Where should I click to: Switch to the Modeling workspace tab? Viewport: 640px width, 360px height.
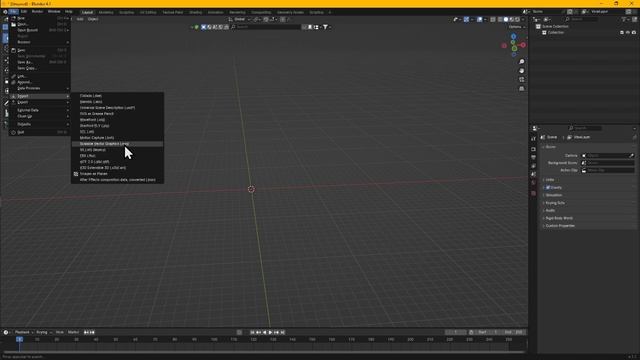[x=106, y=12]
